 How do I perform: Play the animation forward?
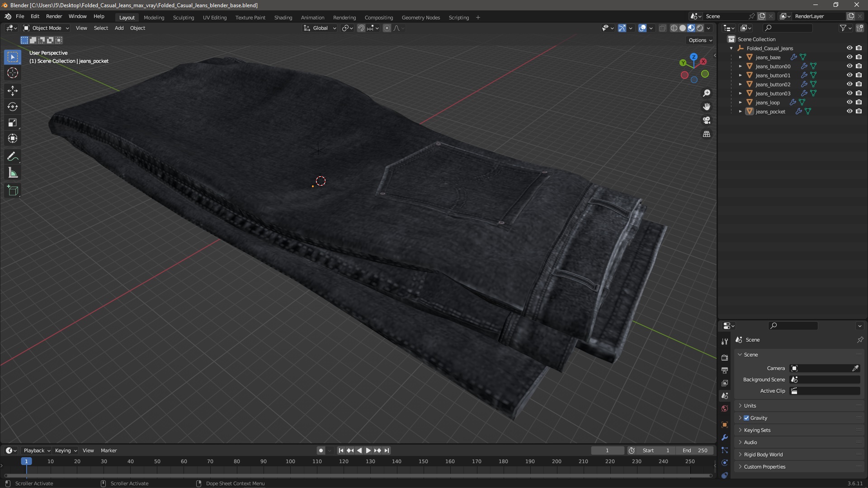(x=368, y=450)
